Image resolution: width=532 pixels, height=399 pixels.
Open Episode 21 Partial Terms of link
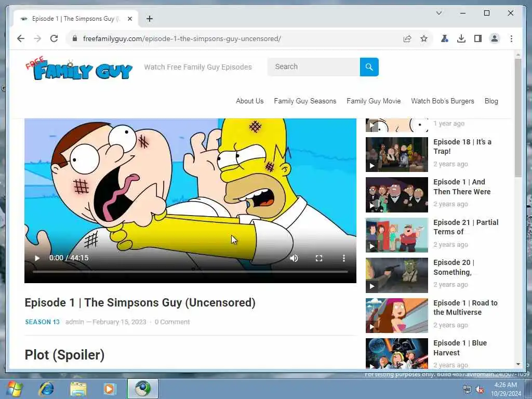click(466, 227)
